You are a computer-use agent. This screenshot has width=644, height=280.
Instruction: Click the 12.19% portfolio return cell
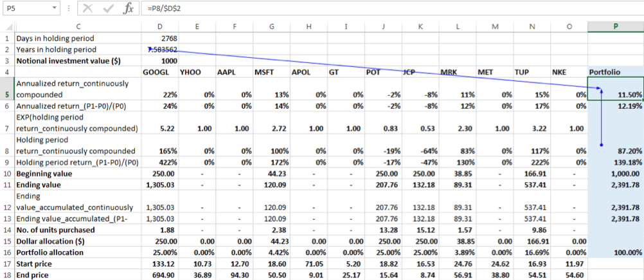[616, 106]
